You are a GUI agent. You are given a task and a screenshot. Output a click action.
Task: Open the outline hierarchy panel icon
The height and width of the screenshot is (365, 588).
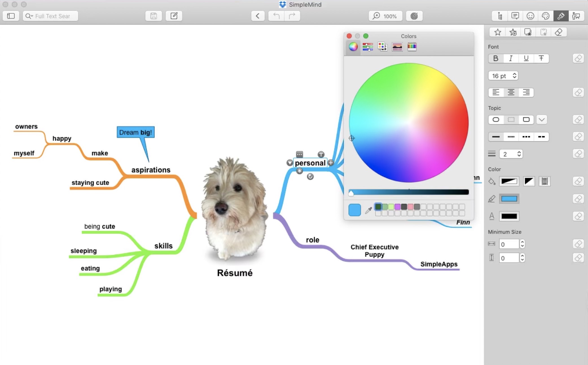pos(500,16)
